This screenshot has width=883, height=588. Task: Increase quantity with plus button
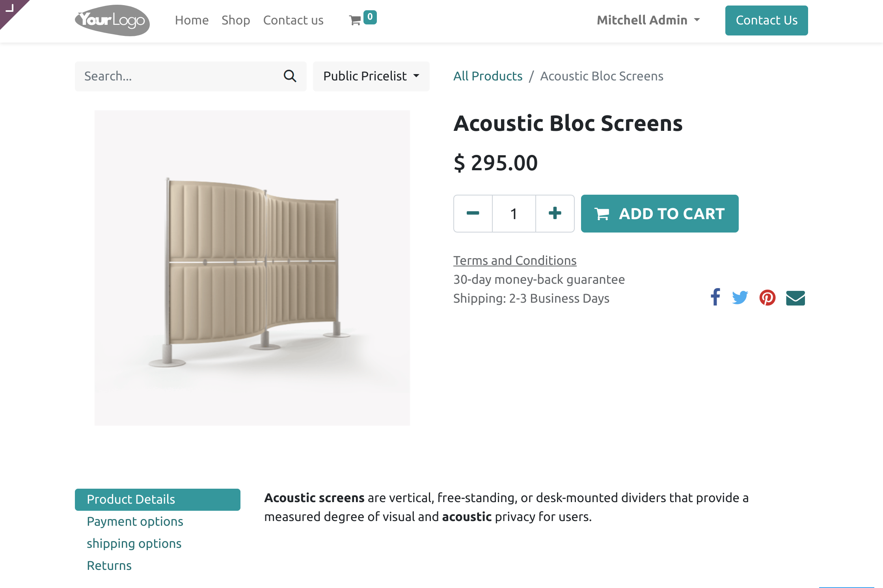coord(555,214)
